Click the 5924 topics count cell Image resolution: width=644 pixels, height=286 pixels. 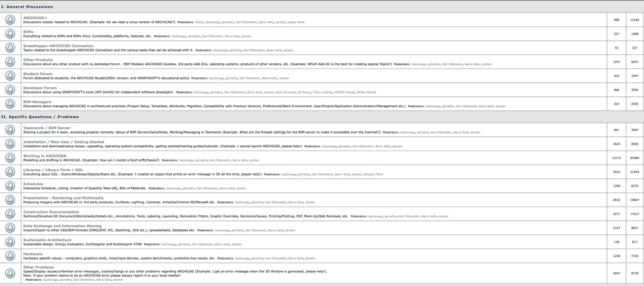pos(616,172)
